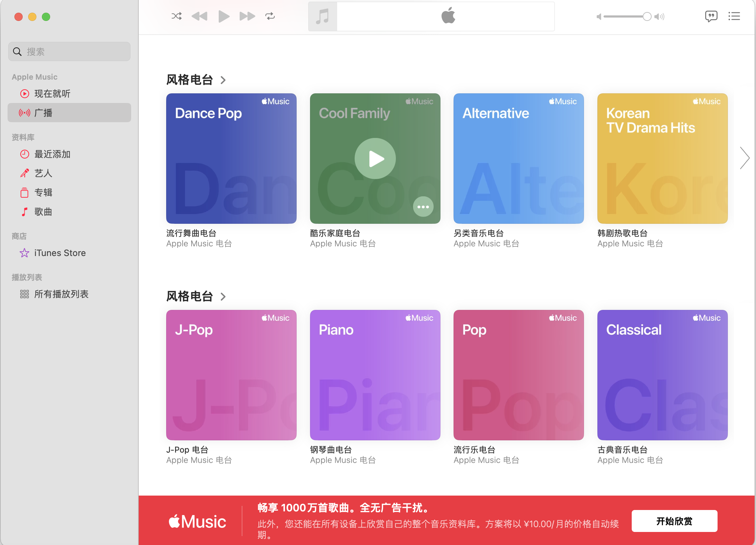This screenshot has width=756, height=545.
Task: Expand the second 风格电台 section chevron
Action: [223, 297]
